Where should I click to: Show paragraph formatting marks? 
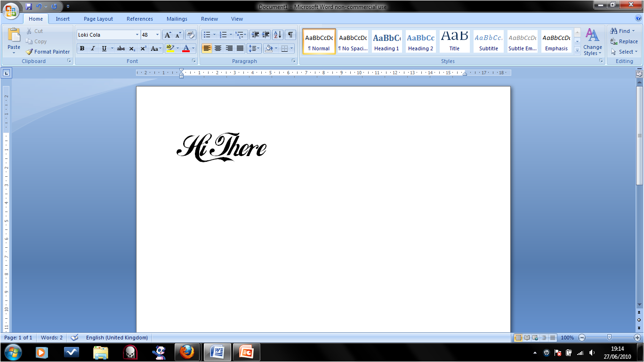[x=290, y=34]
